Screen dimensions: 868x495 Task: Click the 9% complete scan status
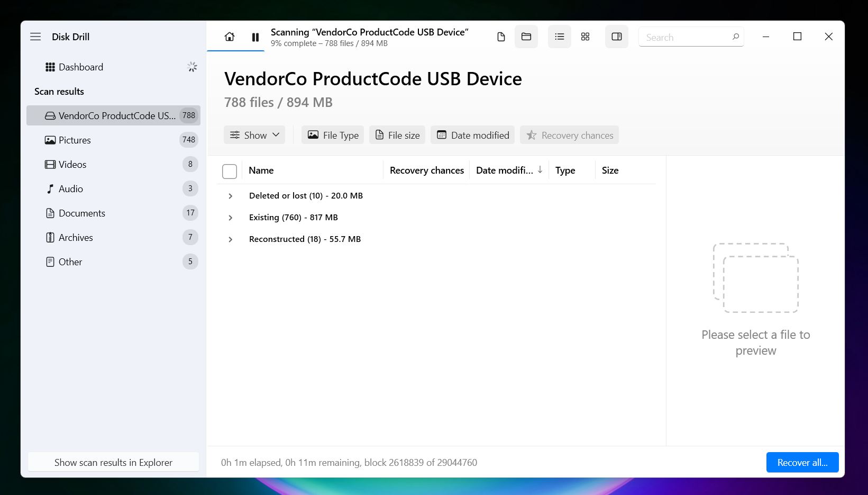click(329, 43)
